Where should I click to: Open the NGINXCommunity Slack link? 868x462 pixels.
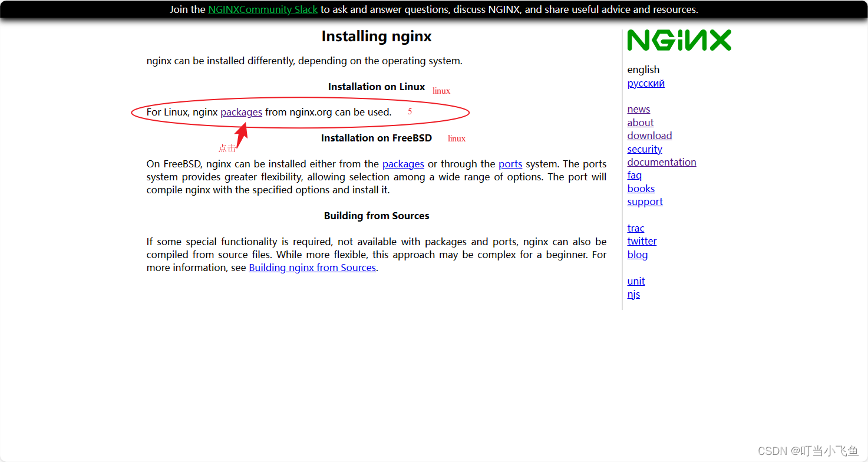coord(263,9)
